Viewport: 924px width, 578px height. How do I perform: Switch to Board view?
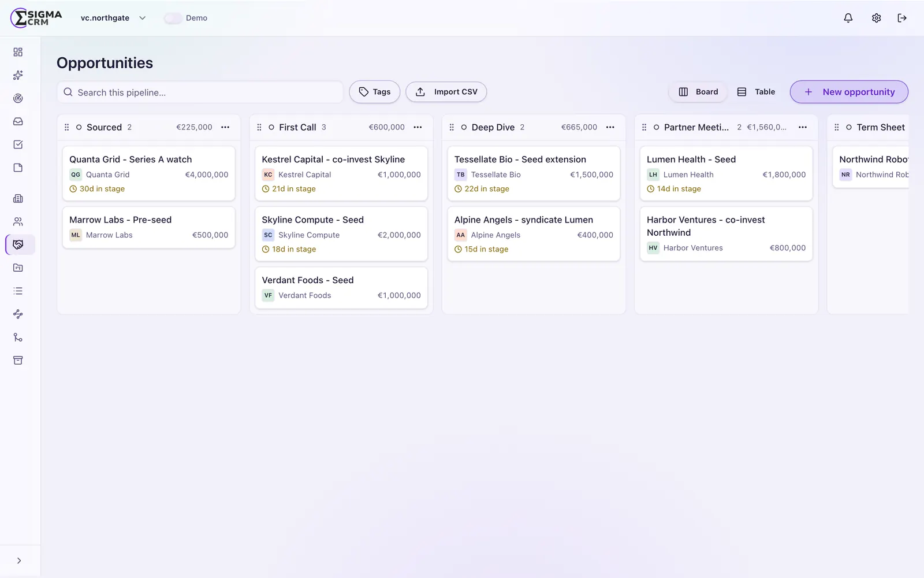point(698,92)
